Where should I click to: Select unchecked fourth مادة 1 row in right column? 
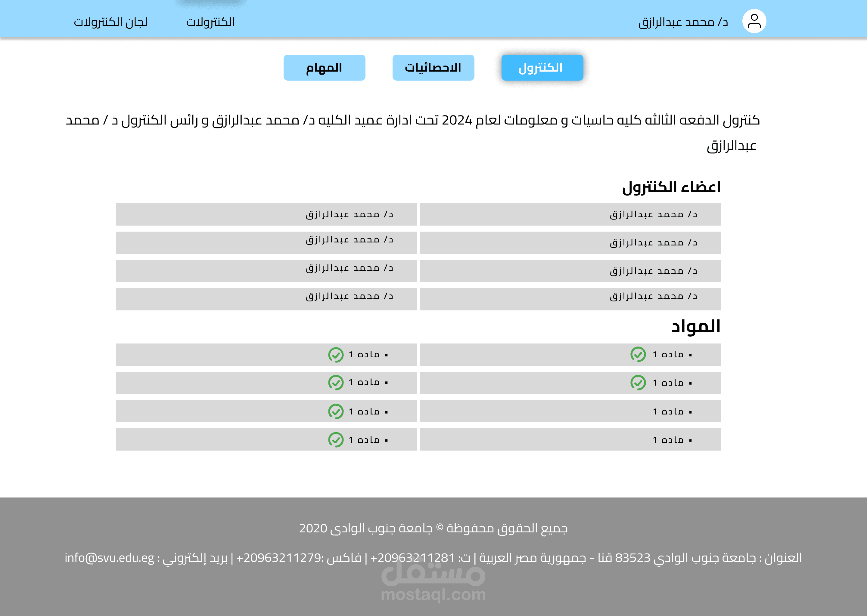coord(570,440)
